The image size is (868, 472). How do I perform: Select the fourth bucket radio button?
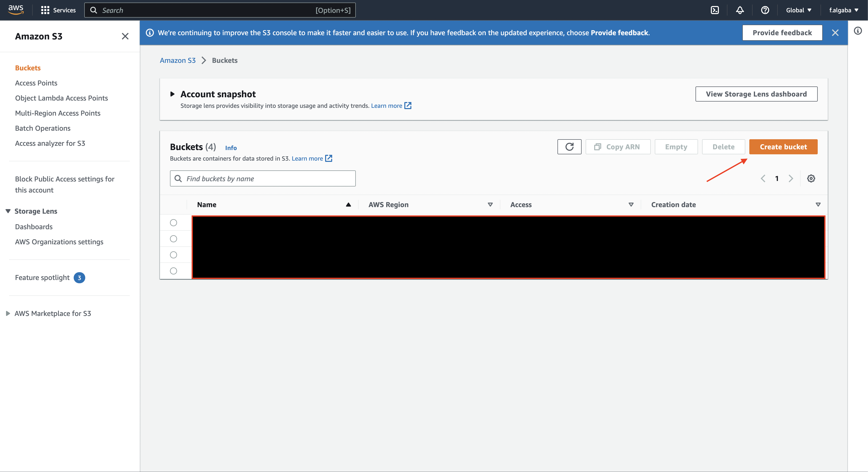173,271
